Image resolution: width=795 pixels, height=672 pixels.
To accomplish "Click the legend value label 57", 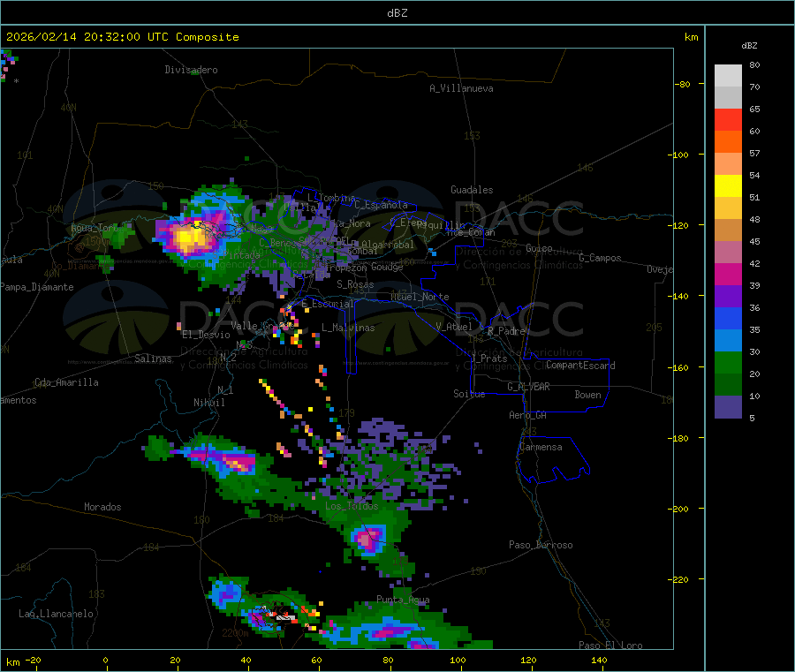I will pyautogui.click(x=754, y=153).
